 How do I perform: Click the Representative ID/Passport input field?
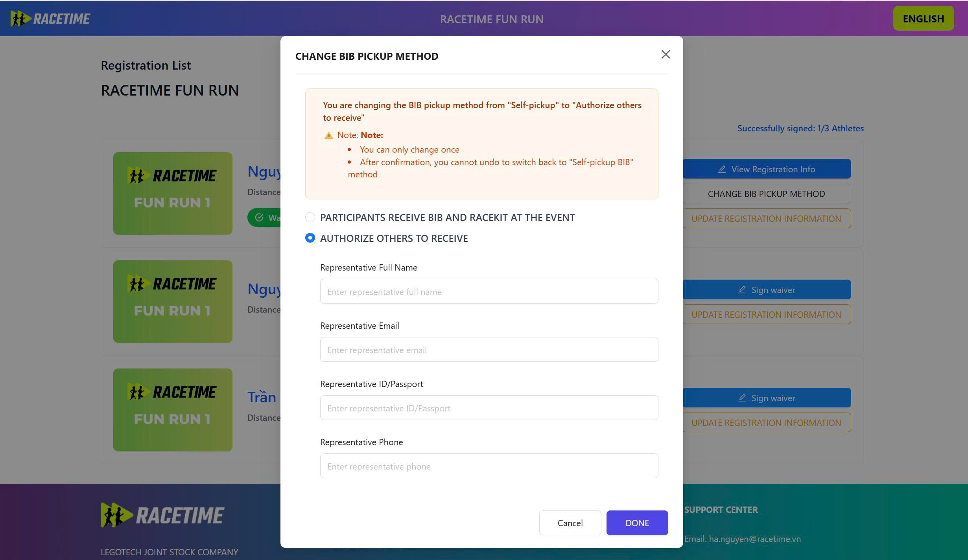[x=489, y=408]
